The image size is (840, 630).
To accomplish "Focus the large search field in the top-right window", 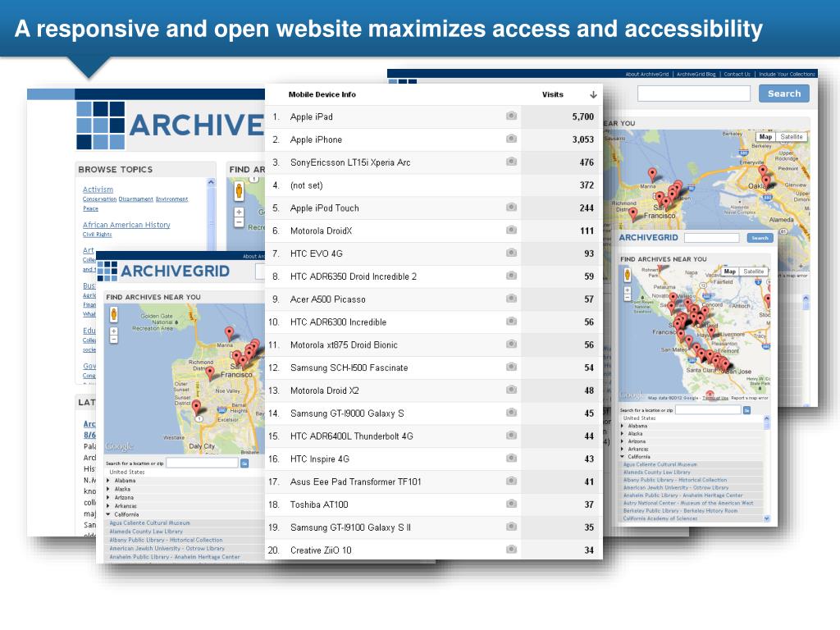I will click(694, 94).
